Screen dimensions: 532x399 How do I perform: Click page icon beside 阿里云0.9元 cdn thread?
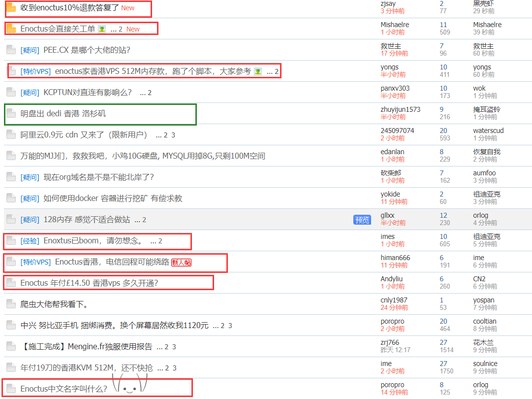click(x=11, y=134)
